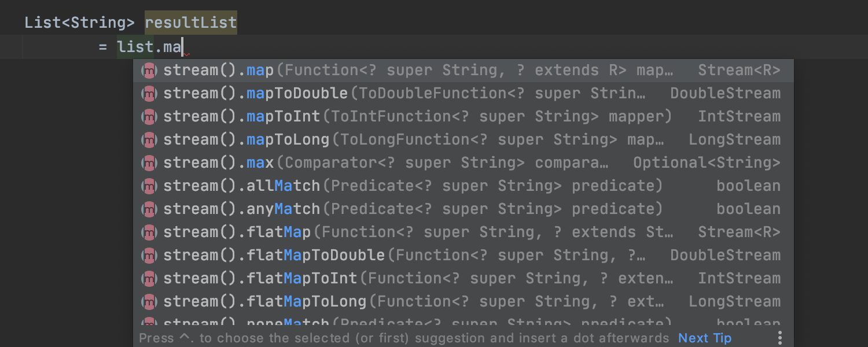Choose stream().mapToDouble from completion list
Image resolution: width=868 pixels, height=347 pixels.
pyautogui.click(x=405, y=94)
